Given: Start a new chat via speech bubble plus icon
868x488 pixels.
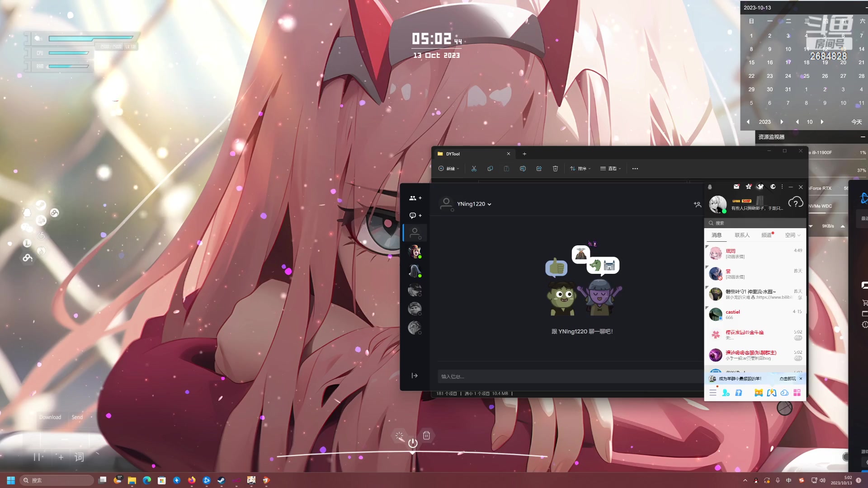Looking at the screenshot, I should (415, 216).
